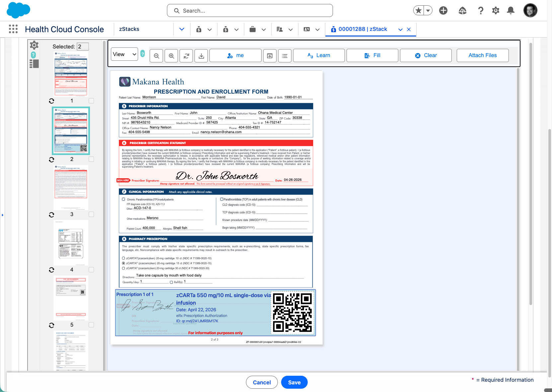Open the Notifications bell
This screenshot has height=392, width=552.
point(511,11)
